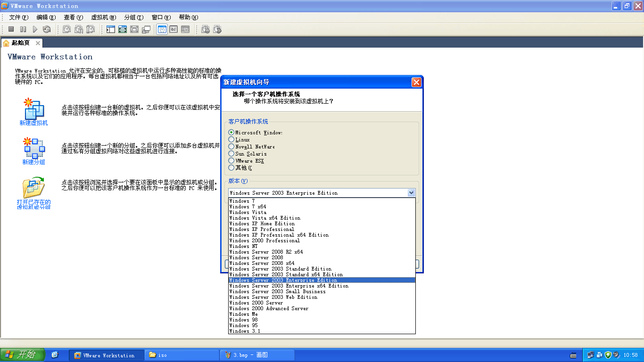This screenshot has width=644, height=362.
Task: Click the 新建虚拟机 link text
Action: click(x=33, y=123)
